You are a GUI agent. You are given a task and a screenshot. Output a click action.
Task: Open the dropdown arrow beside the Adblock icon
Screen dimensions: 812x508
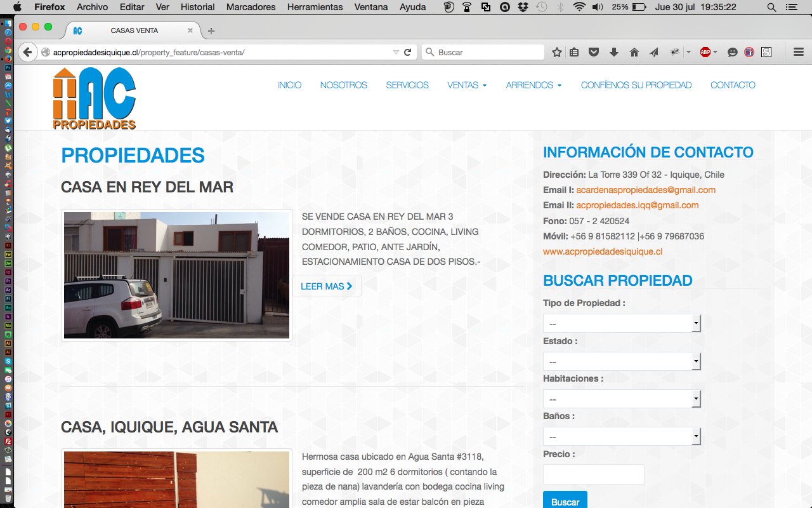[715, 52]
